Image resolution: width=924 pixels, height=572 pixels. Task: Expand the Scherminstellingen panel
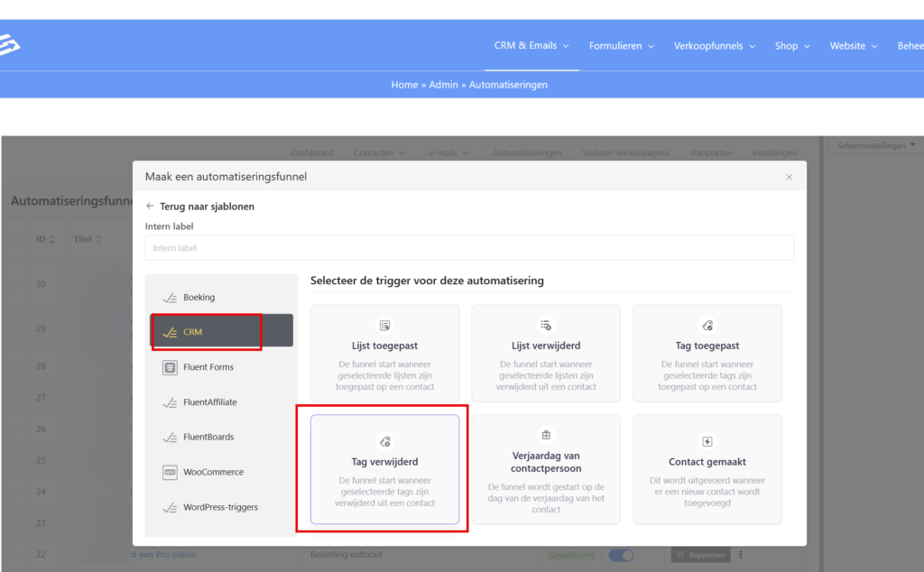pos(875,145)
